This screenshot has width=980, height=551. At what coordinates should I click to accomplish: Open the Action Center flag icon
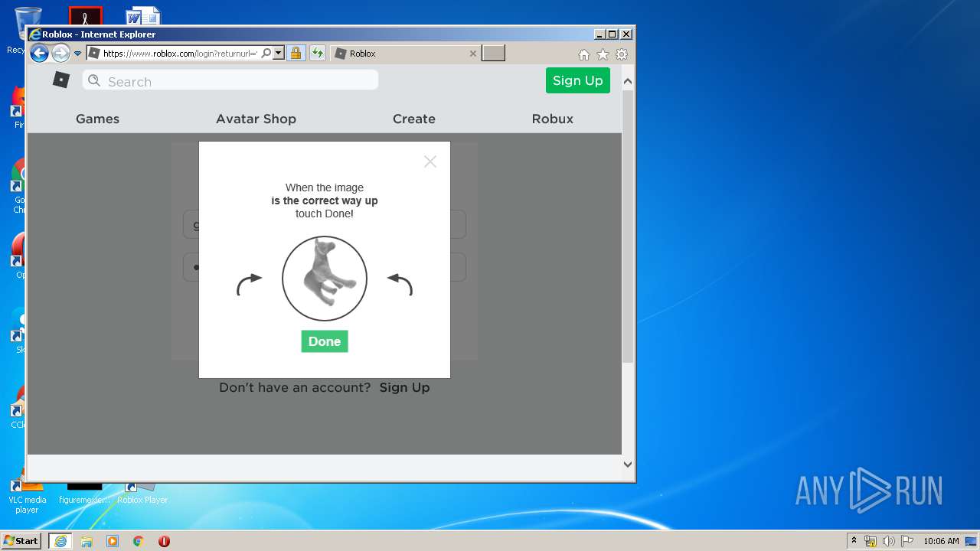tap(907, 541)
